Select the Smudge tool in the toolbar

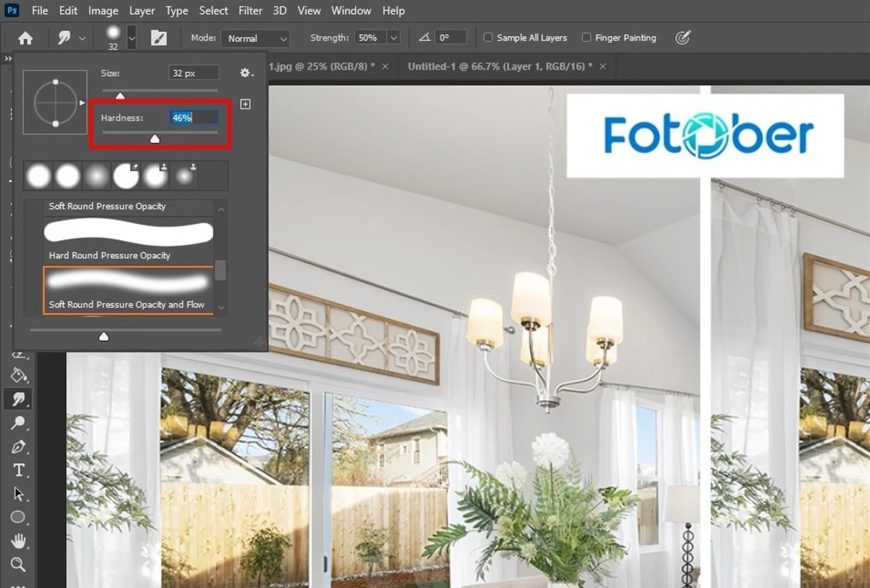coord(18,399)
